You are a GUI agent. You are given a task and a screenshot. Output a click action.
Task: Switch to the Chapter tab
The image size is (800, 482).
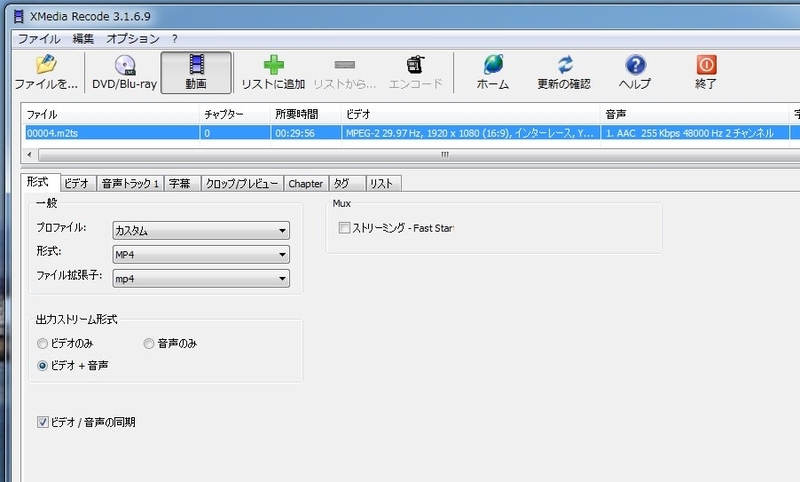[306, 184]
